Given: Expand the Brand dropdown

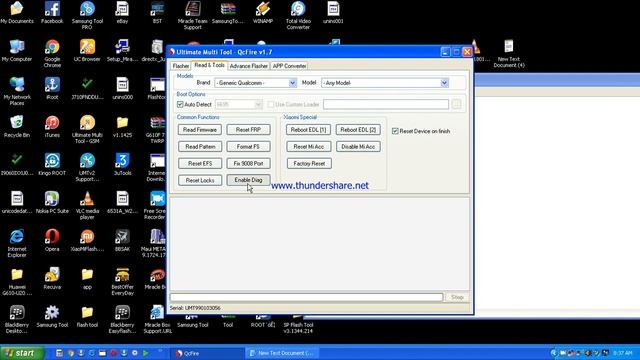Looking at the screenshot, I should 292,83.
